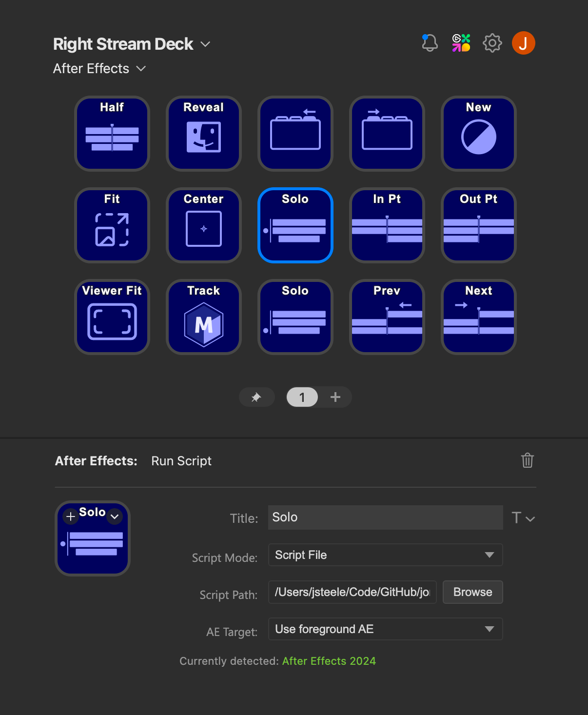Open key icon chevron menu on preview
The height and width of the screenshot is (715, 588).
pos(115,516)
